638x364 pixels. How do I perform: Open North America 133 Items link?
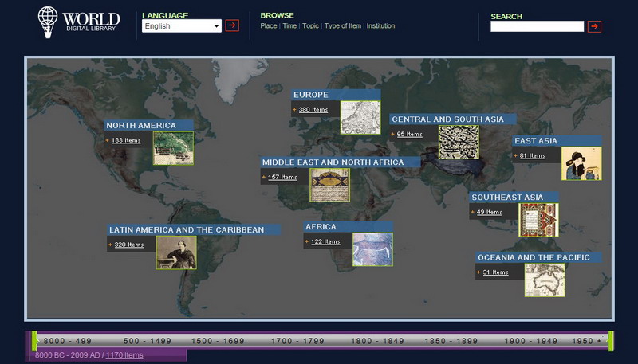126,140
